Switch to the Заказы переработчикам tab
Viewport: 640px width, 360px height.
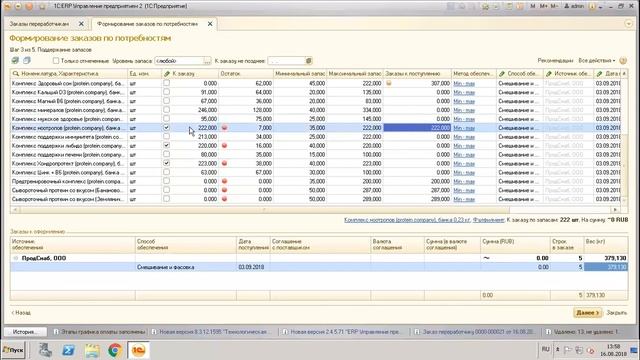39,24
